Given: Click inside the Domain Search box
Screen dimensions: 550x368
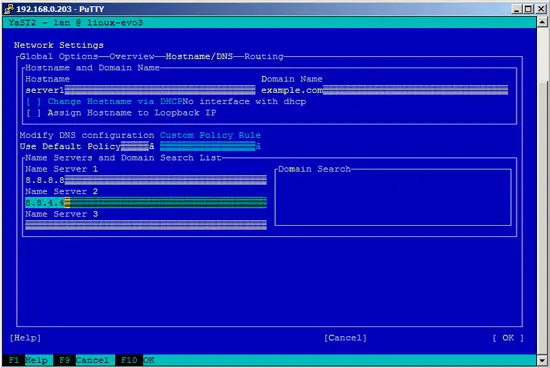Looking at the screenshot, I should (x=393, y=199).
